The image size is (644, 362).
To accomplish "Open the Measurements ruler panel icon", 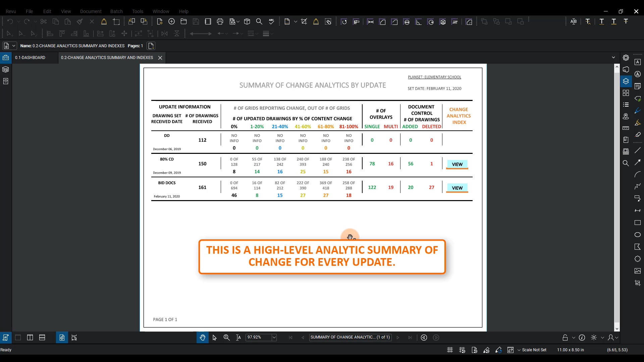I will 626,128.
